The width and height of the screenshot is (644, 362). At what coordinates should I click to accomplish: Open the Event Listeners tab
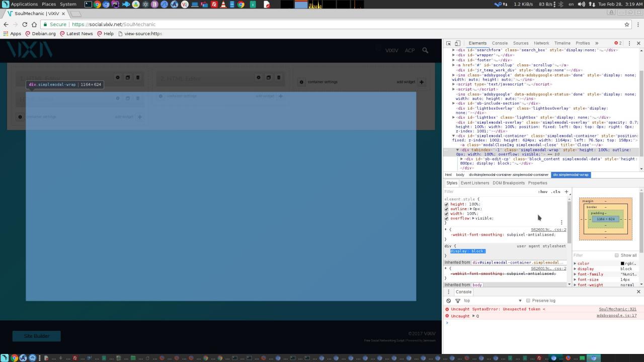click(474, 183)
